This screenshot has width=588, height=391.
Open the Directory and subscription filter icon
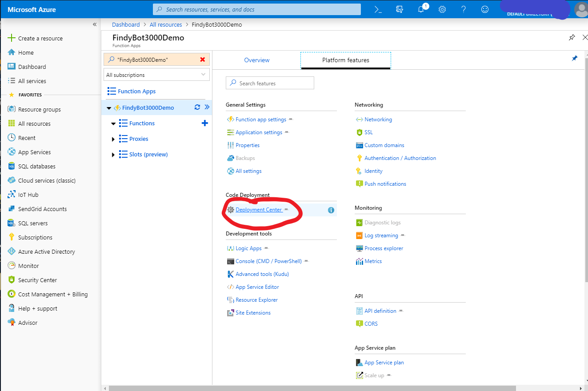[x=399, y=9]
